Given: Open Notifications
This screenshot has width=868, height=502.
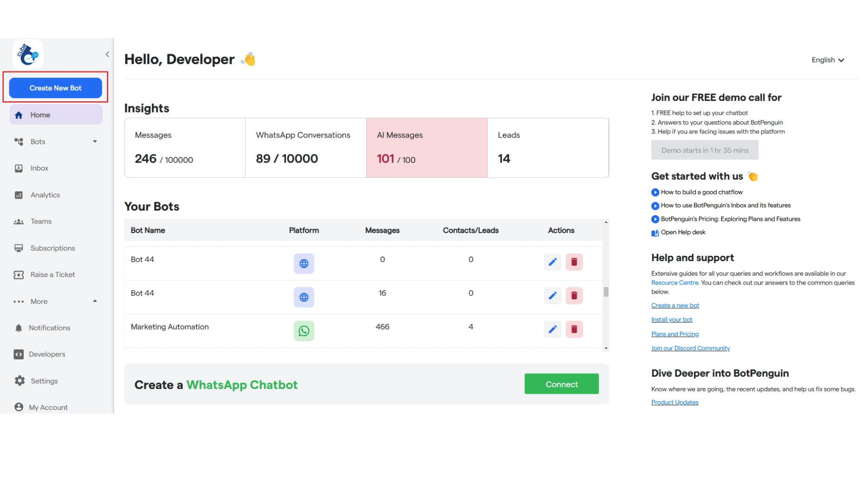Looking at the screenshot, I should click(x=50, y=328).
